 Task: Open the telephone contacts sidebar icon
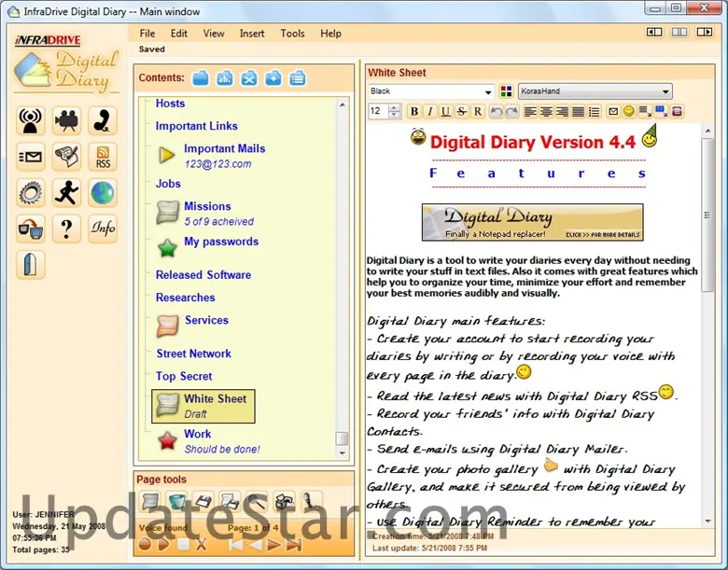coord(102,120)
